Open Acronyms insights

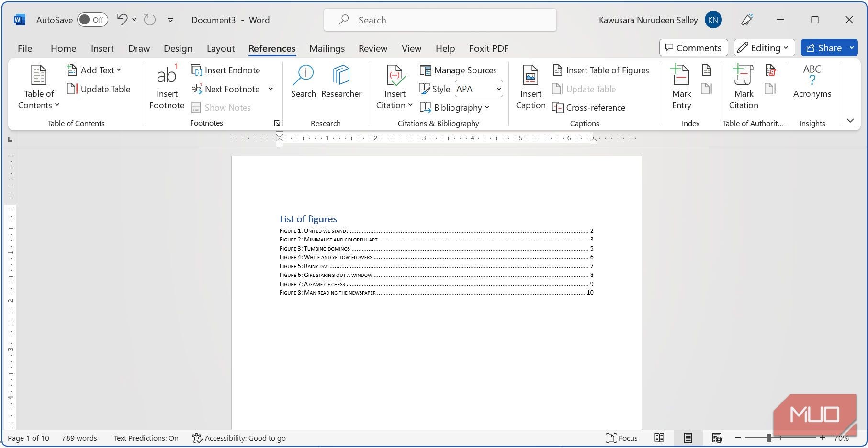coord(812,82)
